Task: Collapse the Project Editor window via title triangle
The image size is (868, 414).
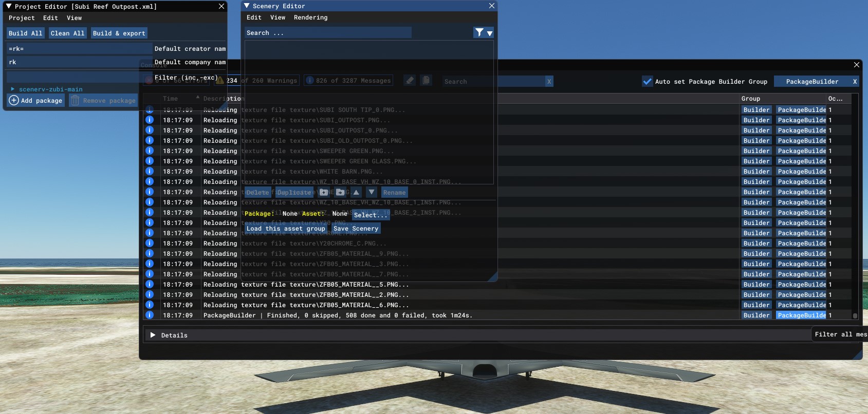Action: click(9, 6)
